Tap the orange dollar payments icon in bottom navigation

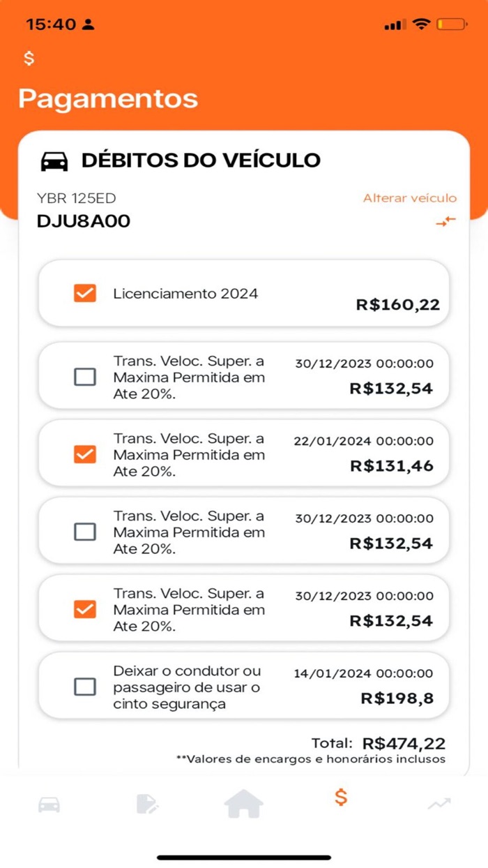point(340,799)
